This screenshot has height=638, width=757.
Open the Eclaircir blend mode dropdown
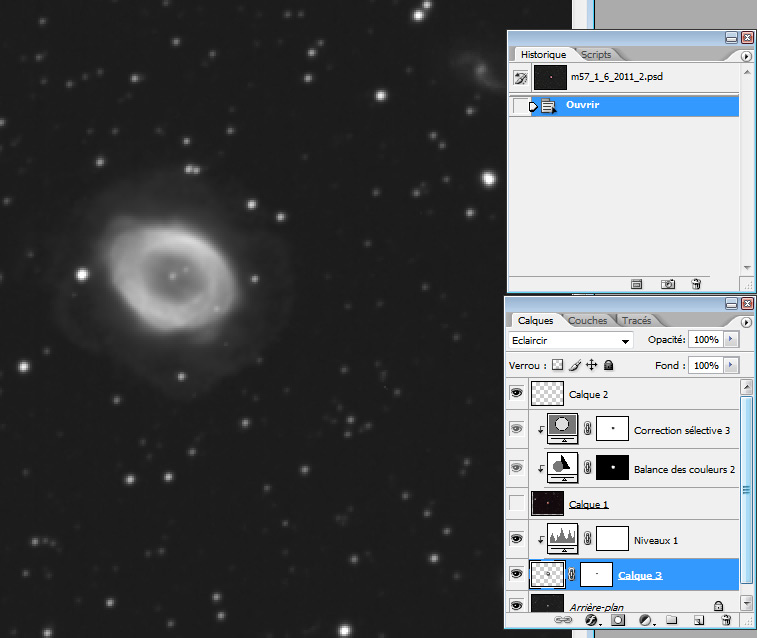(x=570, y=341)
